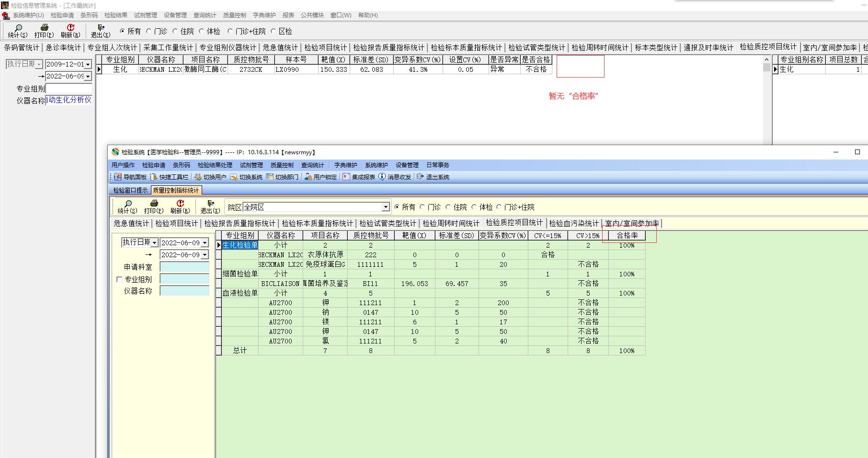The height and width of the screenshot is (458, 868).
Task: Open the 日常事务 menu
Action: coord(438,165)
